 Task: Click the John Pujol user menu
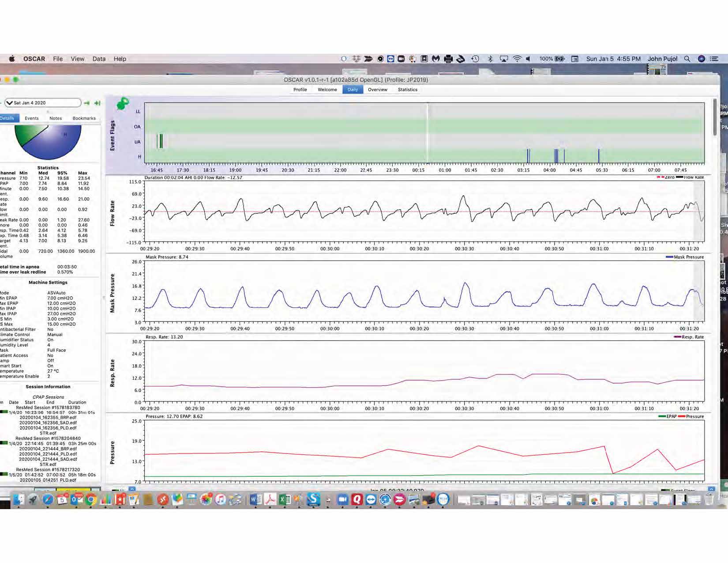click(662, 59)
